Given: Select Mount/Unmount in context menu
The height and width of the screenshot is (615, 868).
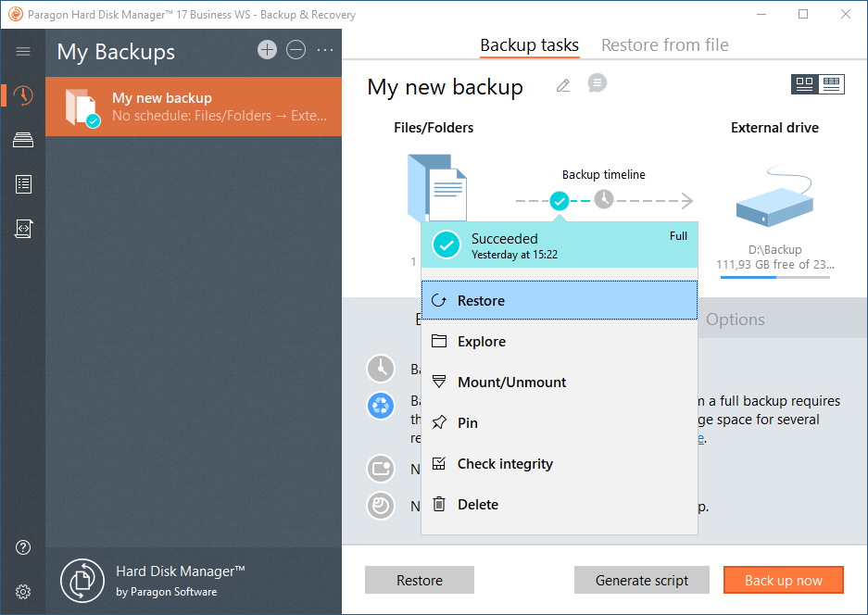Looking at the screenshot, I should (x=560, y=382).
